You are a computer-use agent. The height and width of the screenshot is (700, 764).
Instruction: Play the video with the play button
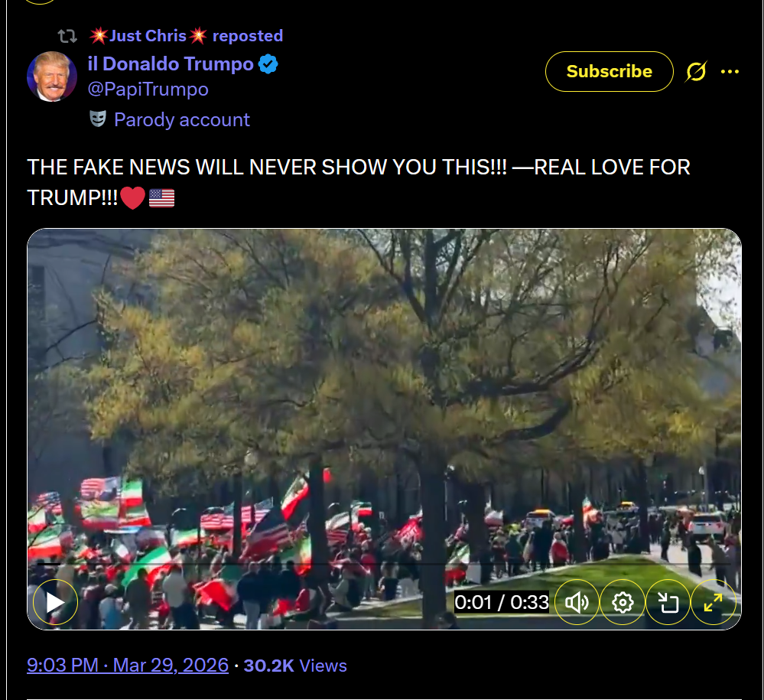(55, 603)
